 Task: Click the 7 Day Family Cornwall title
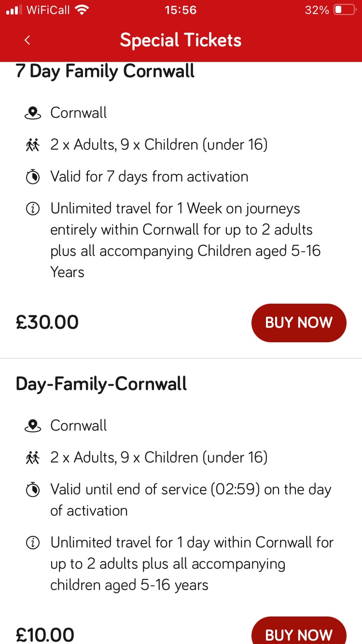pyautogui.click(x=105, y=71)
